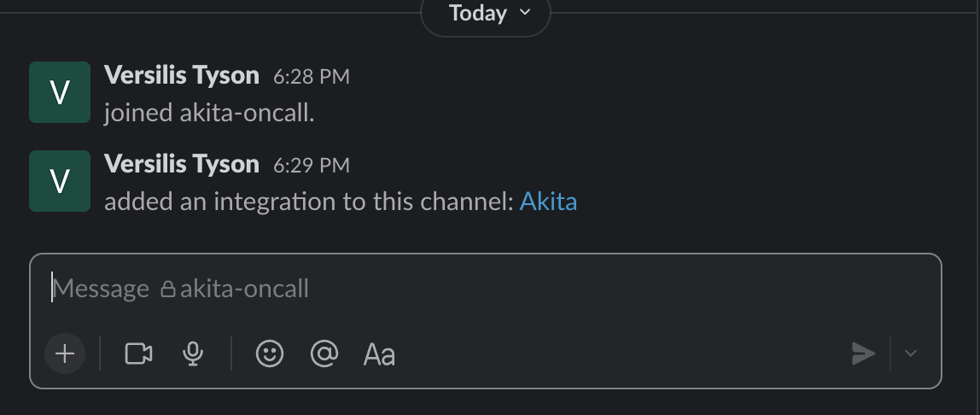Select the "joined akita-oncall." message text
Viewport: 980px width, 415px height.
(209, 114)
